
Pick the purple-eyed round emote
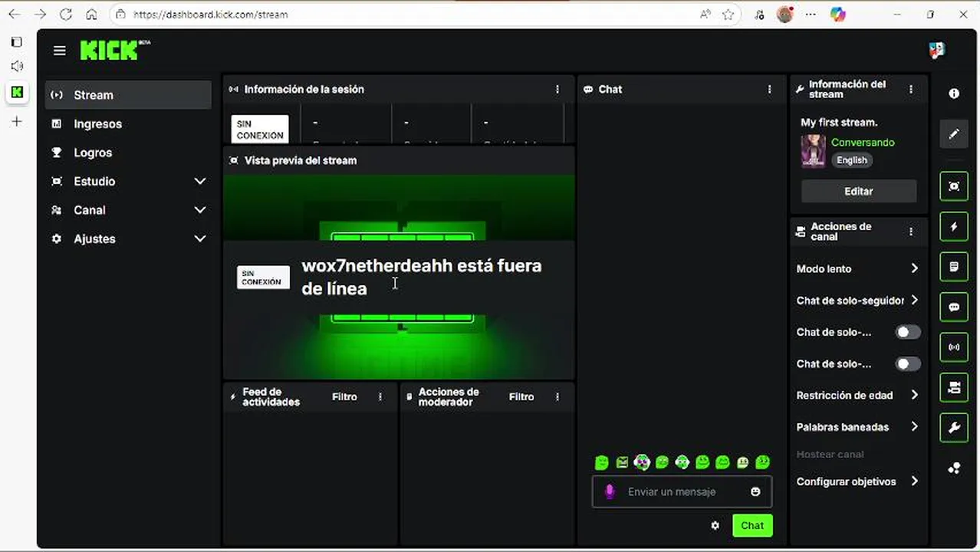point(642,462)
